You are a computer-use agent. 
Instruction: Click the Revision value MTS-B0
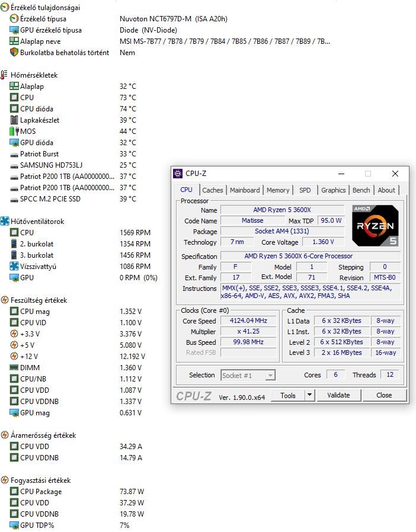click(385, 277)
